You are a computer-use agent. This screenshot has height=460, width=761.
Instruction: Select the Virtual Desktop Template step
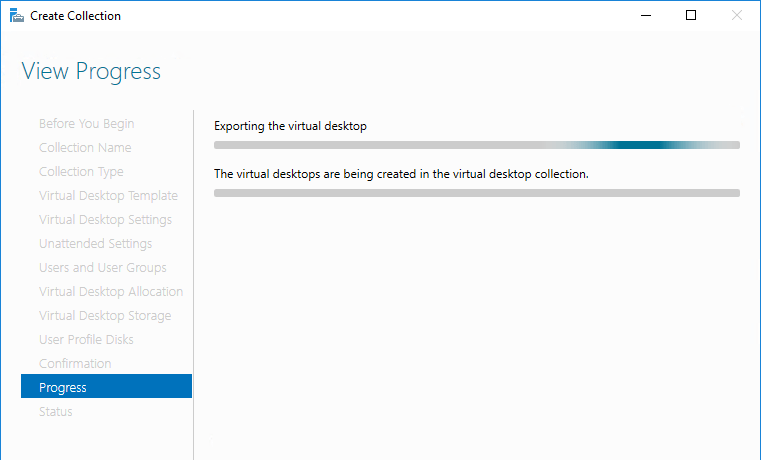click(x=108, y=196)
